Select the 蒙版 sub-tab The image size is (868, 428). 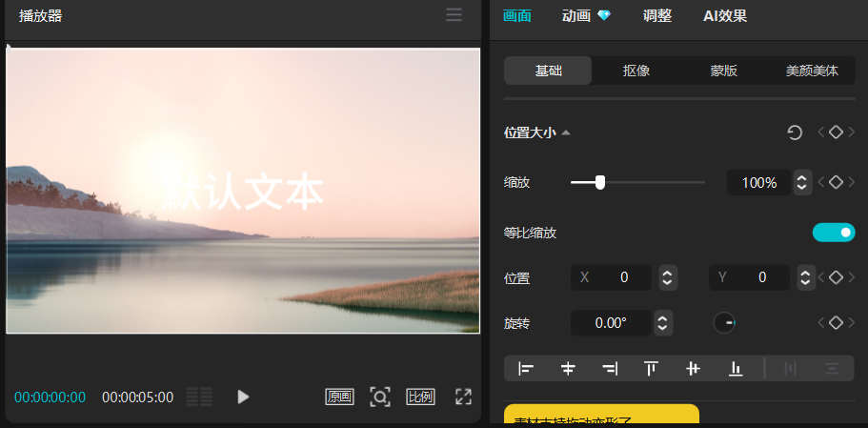pyautogui.click(x=724, y=71)
